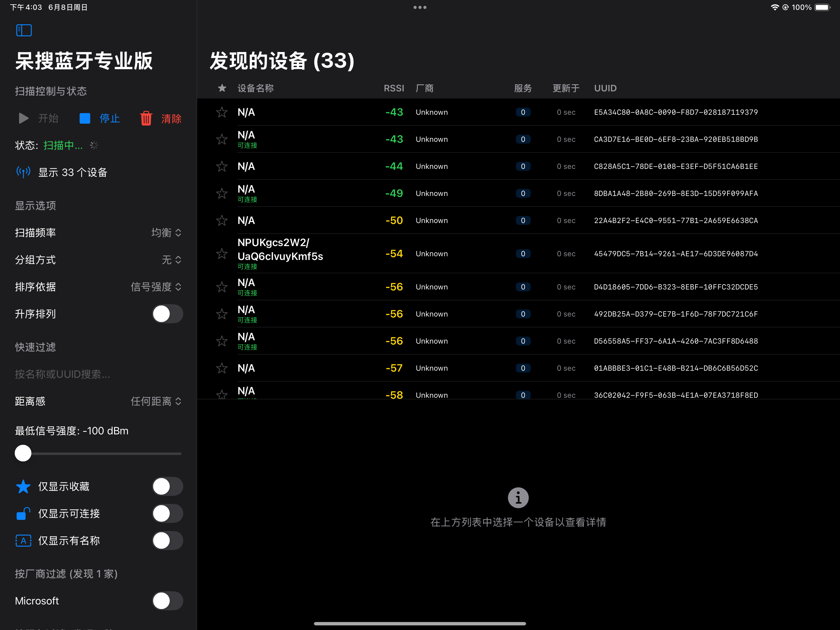Click the 发现的设备 (33) heading
The width and height of the screenshot is (840, 630).
pos(282,61)
